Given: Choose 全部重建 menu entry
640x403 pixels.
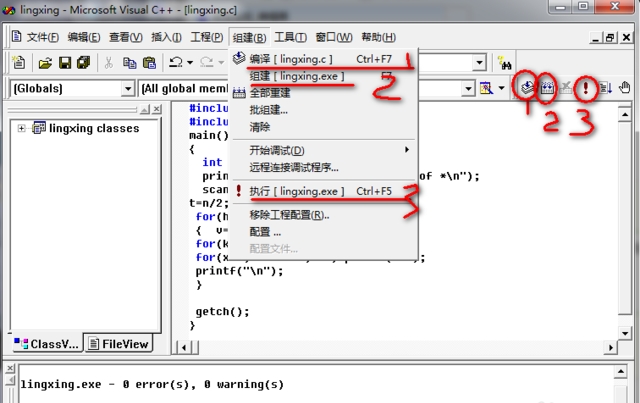Looking at the screenshot, I should pos(323,93).
